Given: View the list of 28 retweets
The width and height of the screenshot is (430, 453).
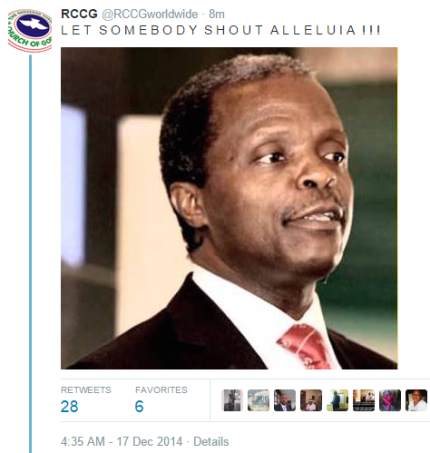Looking at the screenshot, I should pyautogui.click(x=69, y=407).
